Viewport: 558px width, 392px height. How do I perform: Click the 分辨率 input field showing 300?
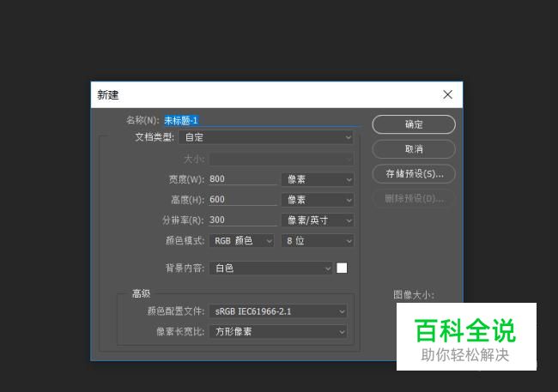[x=243, y=220]
